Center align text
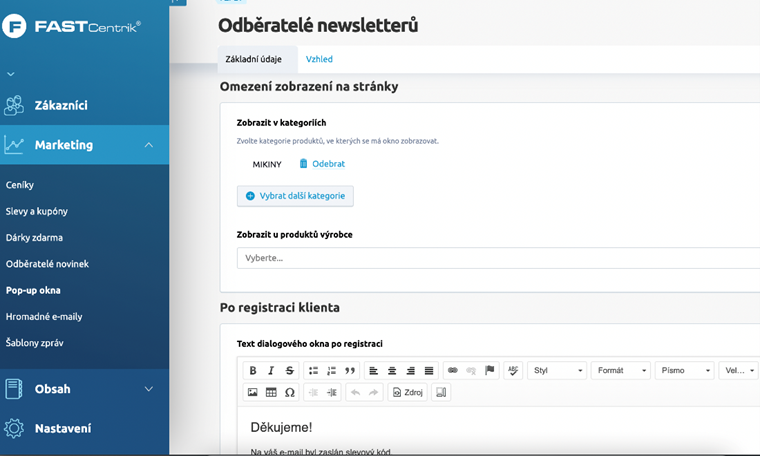Image resolution: width=760 pixels, height=456 pixels. [392, 371]
